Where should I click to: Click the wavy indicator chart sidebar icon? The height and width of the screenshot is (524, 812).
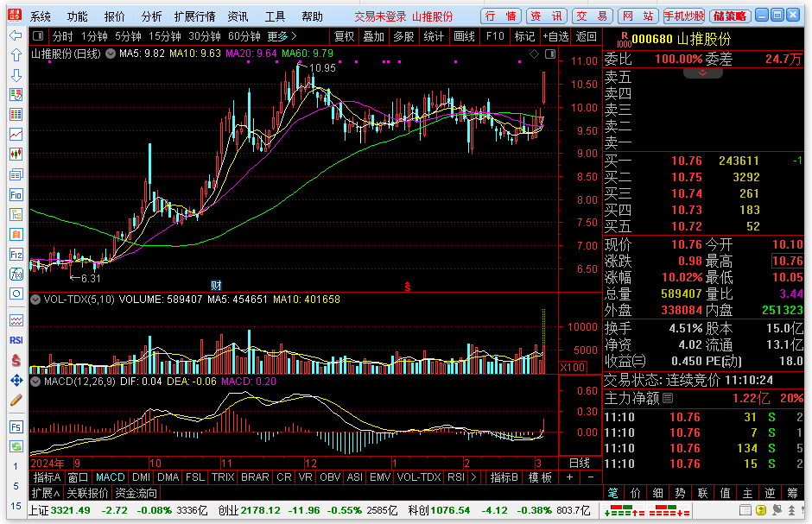16,321
